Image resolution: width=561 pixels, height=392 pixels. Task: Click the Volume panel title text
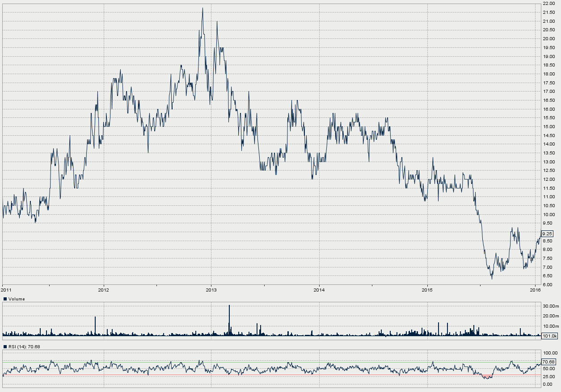(17, 299)
